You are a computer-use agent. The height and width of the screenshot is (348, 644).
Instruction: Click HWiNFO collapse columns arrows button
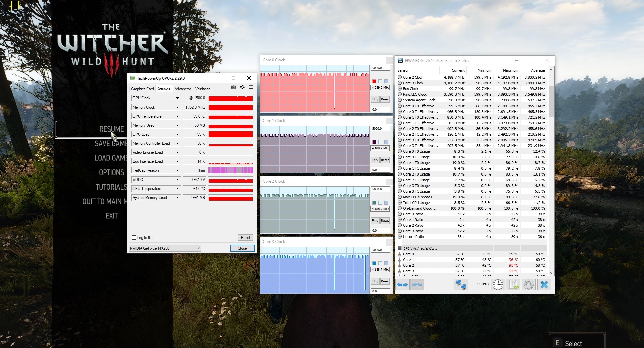click(417, 285)
